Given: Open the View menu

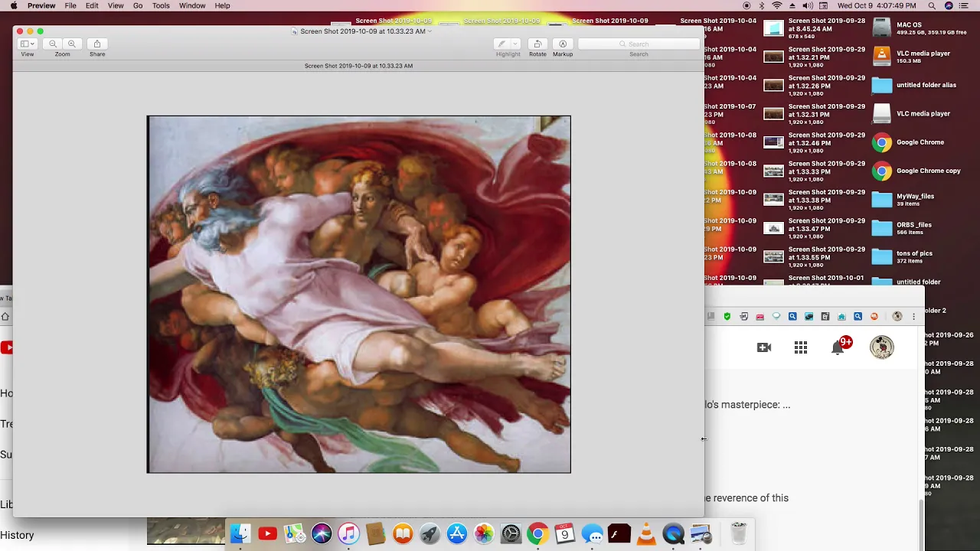Looking at the screenshot, I should (x=116, y=5).
